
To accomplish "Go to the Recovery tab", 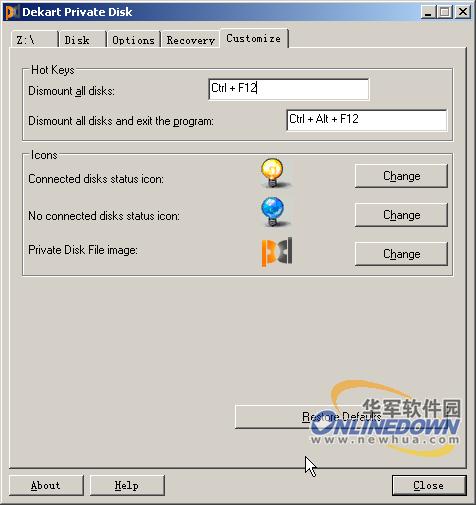I will coord(191,40).
